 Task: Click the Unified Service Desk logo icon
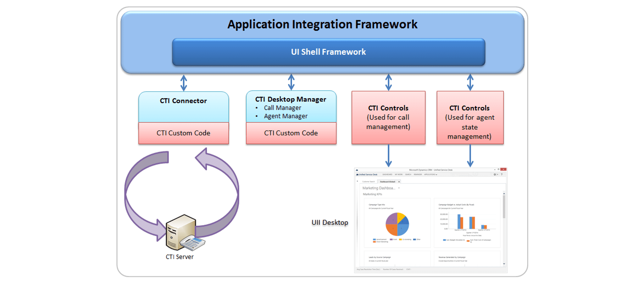pyautogui.click(x=357, y=174)
